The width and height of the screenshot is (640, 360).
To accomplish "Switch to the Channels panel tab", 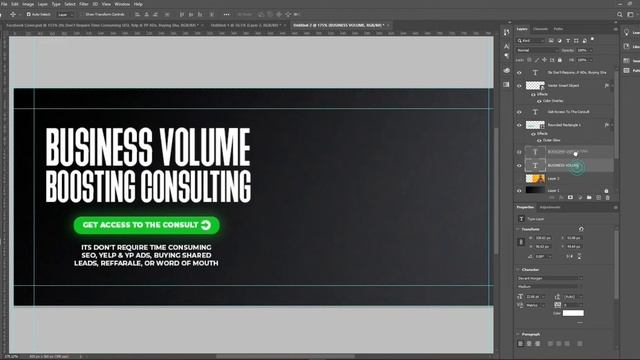I will coord(540,29).
